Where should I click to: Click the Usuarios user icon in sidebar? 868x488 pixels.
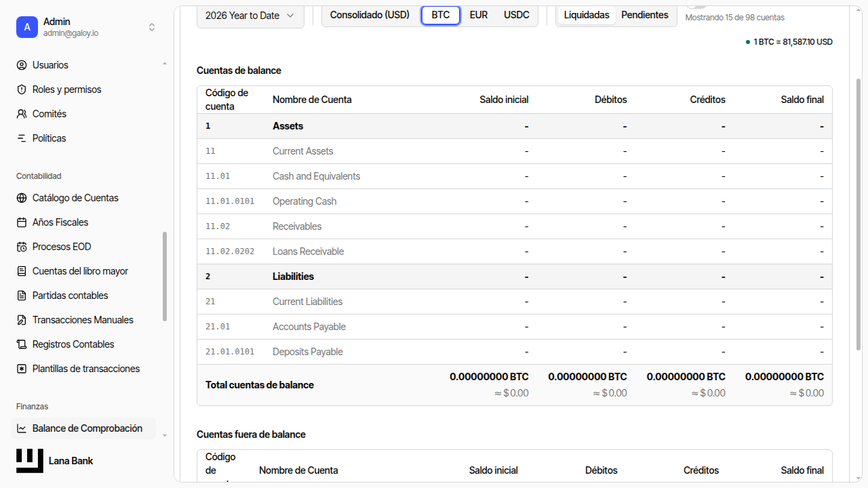(22, 65)
